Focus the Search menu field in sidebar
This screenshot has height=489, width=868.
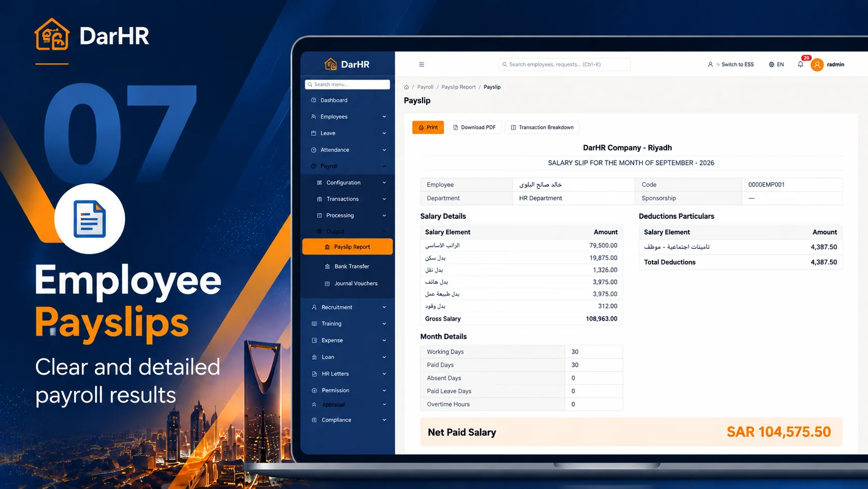pyautogui.click(x=347, y=84)
